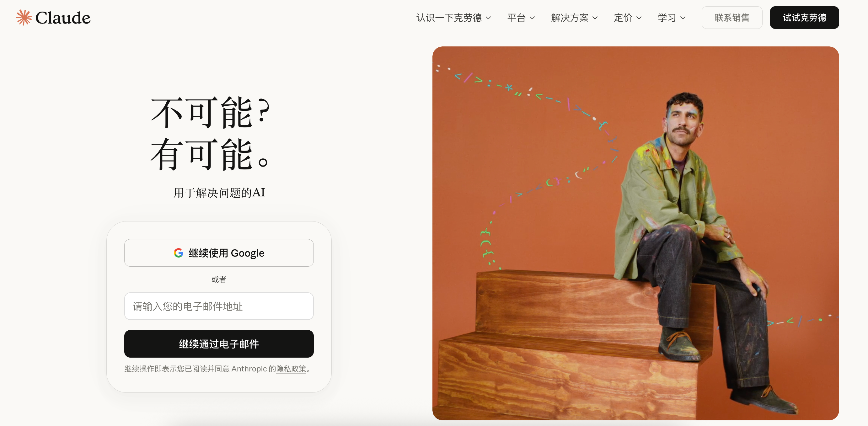Click chevron arrow beside 平台
868x426 pixels.
pos(532,18)
